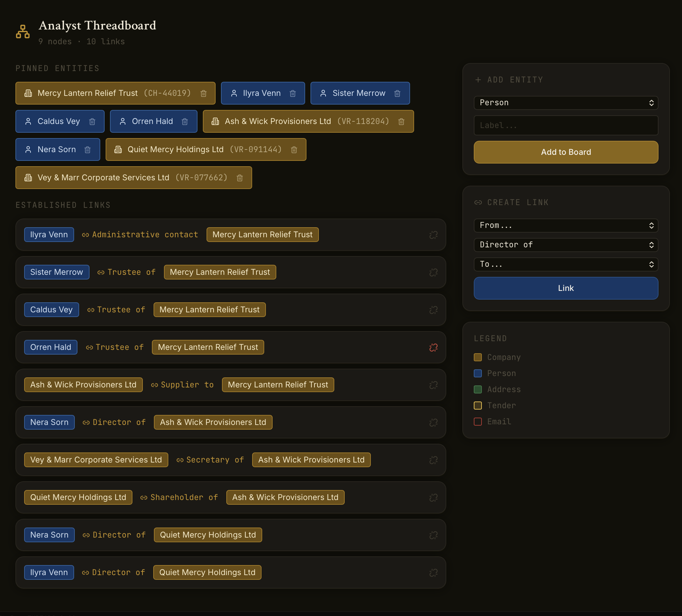Unlink Ash & Wick Supplier to link
682x616 pixels.
point(433,385)
